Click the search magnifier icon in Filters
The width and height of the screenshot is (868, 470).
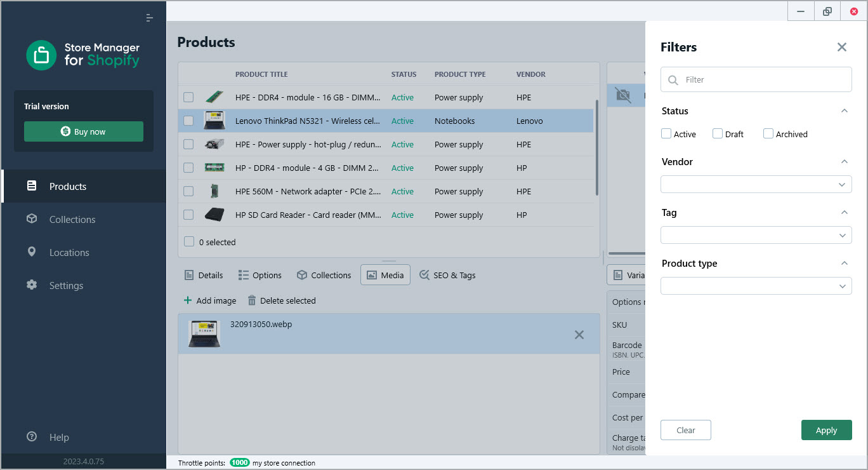[x=674, y=79]
